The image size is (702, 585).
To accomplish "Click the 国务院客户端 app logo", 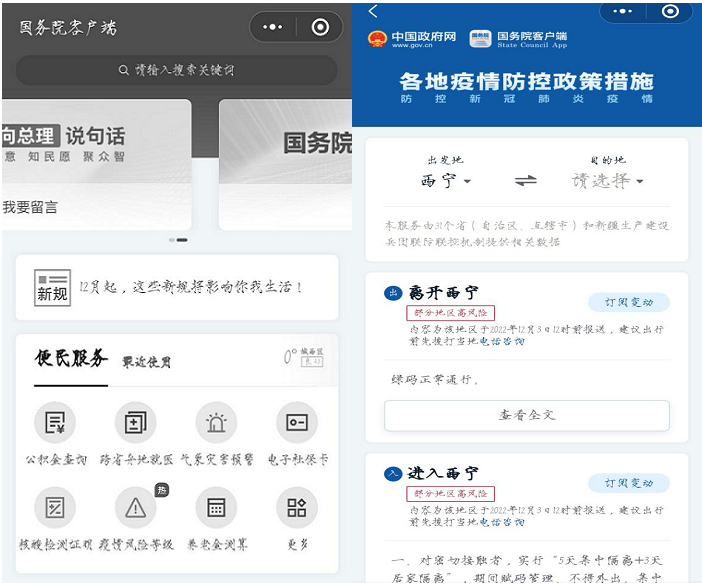I will tap(480, 39).
